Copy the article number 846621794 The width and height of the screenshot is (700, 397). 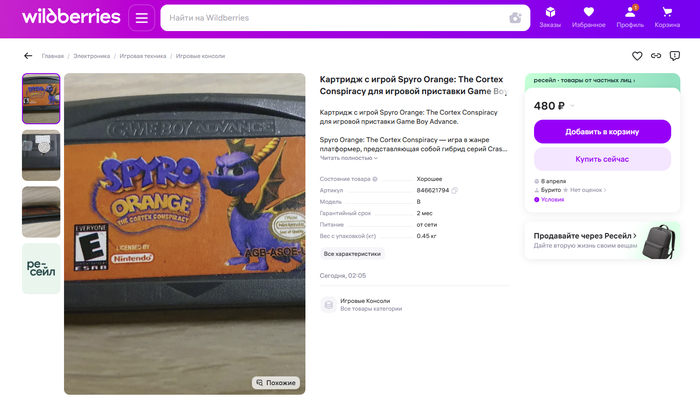(x=454, y=190)
